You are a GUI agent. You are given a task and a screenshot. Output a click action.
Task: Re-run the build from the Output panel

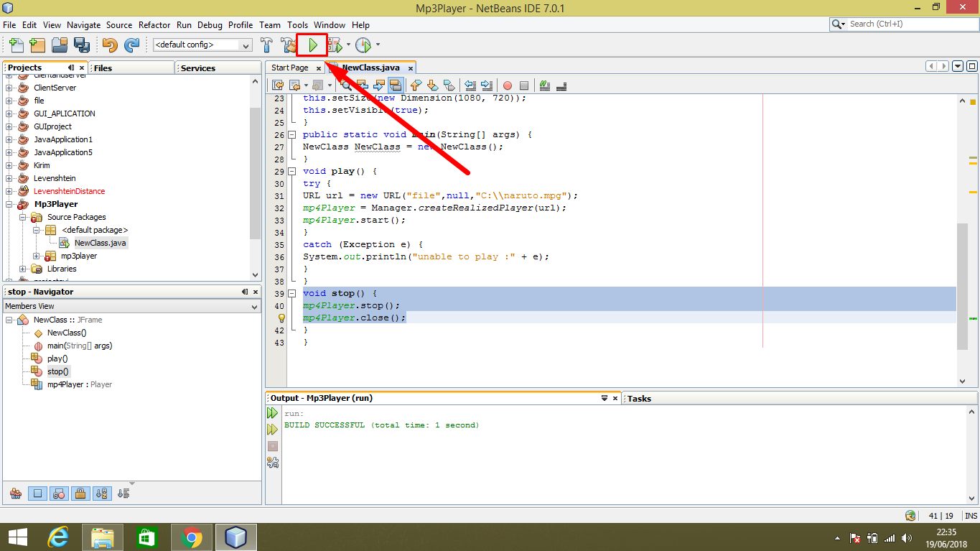(x=272, y=413)
